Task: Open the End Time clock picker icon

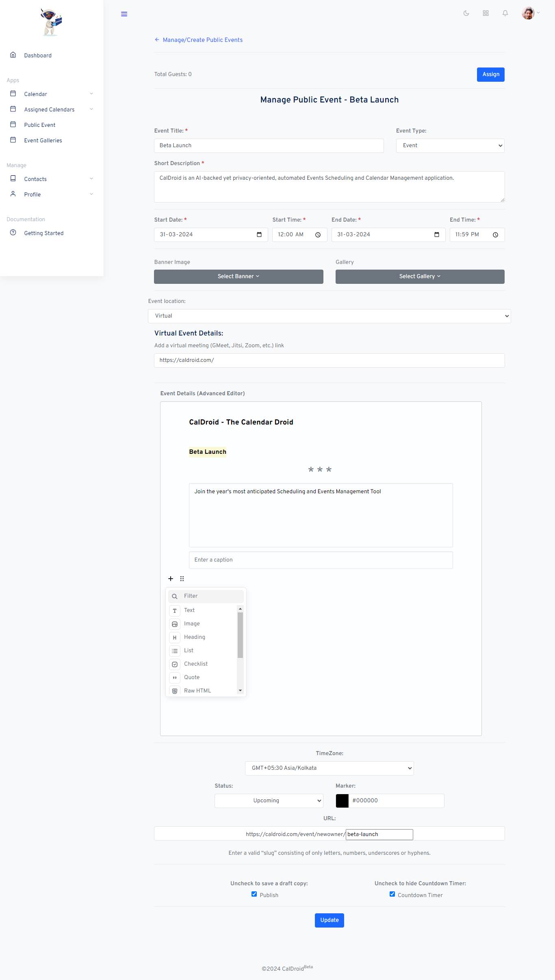Action: click(496, 235)
